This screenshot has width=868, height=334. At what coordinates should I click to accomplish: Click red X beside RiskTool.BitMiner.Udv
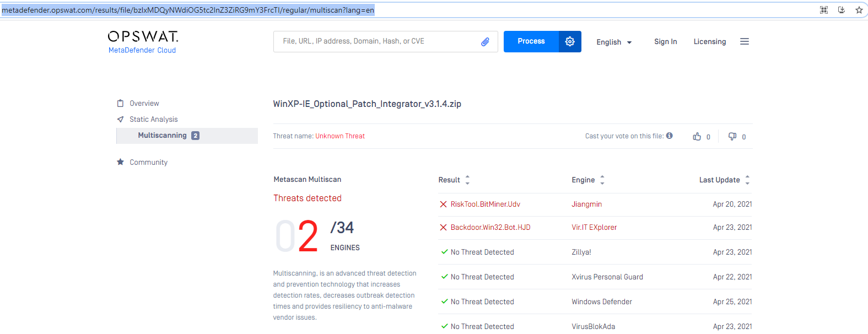(x=443, y=204)
